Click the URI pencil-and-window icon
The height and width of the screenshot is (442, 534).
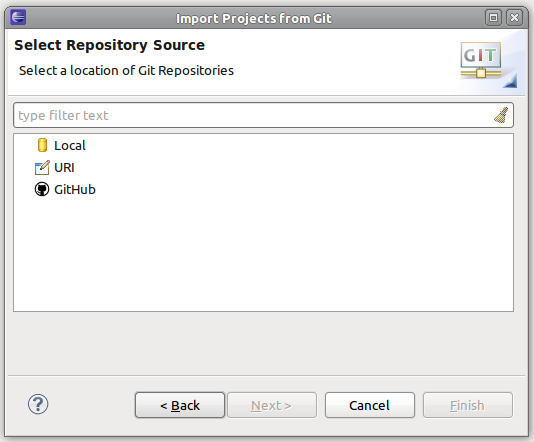coord(42,168)
